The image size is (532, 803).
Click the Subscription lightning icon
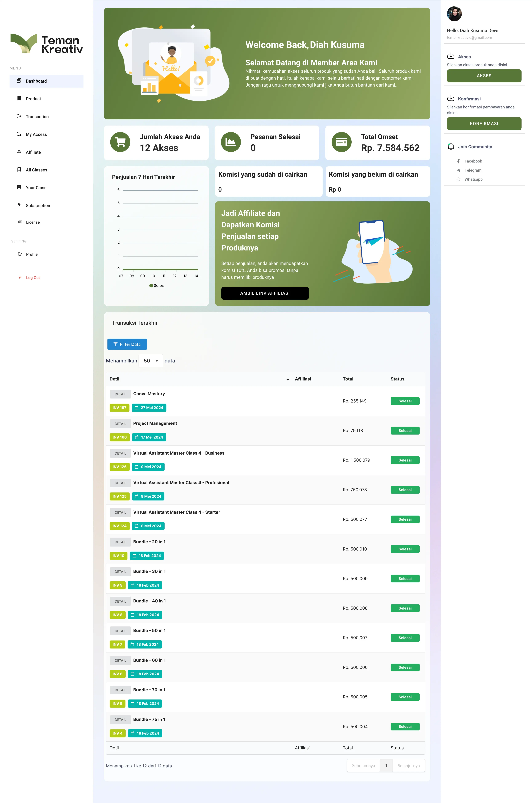point(19,205)
